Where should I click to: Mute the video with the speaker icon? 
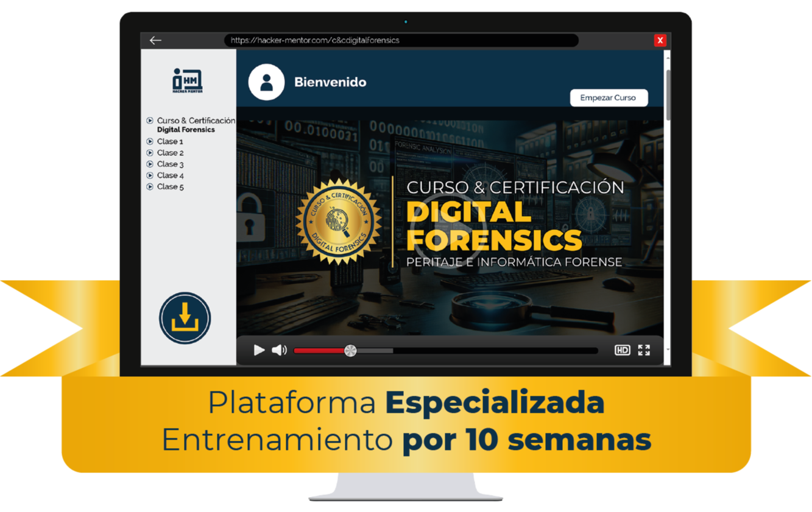point(279,350)
